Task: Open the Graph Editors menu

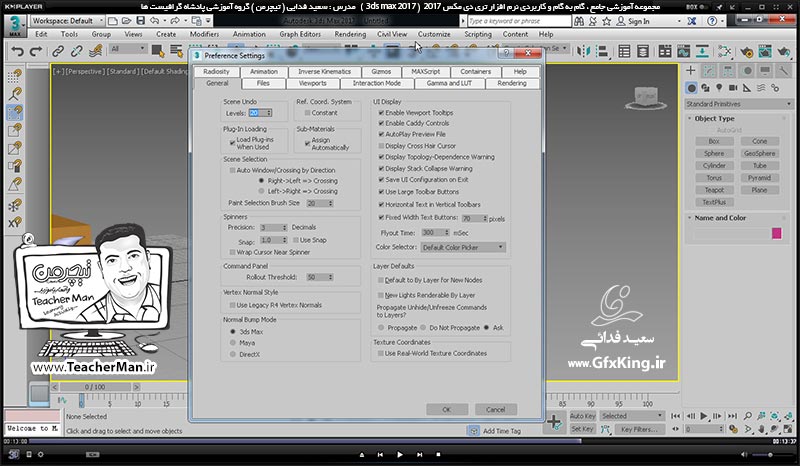Action: [x=300, y=34]
